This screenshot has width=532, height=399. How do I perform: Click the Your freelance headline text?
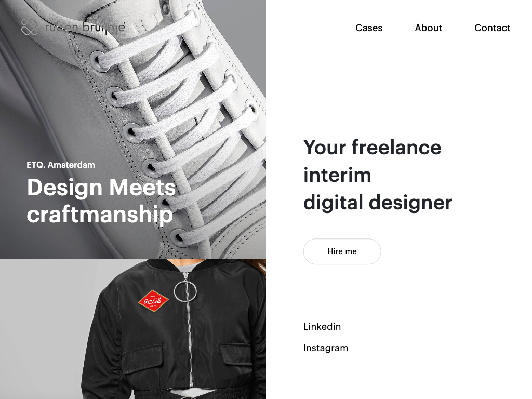point(372,148)
